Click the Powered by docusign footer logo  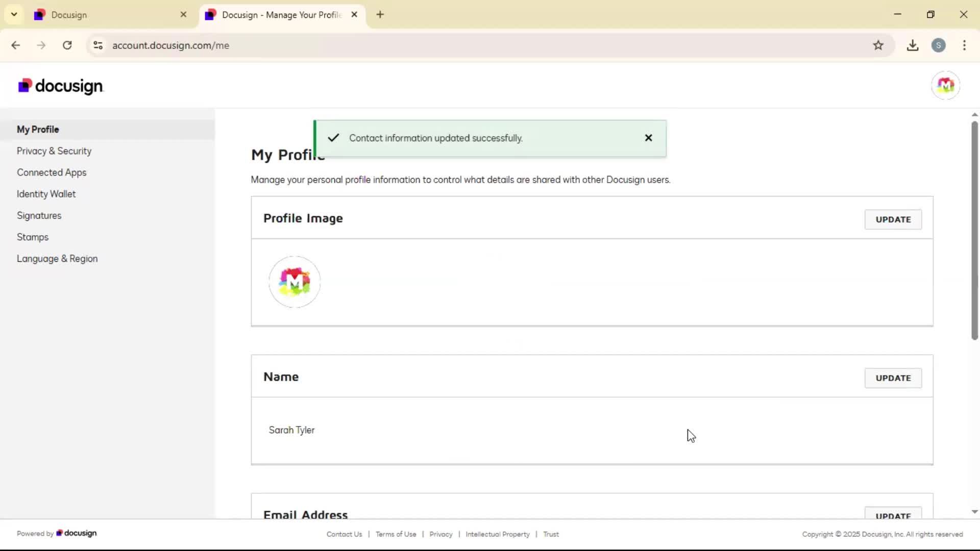76,533
